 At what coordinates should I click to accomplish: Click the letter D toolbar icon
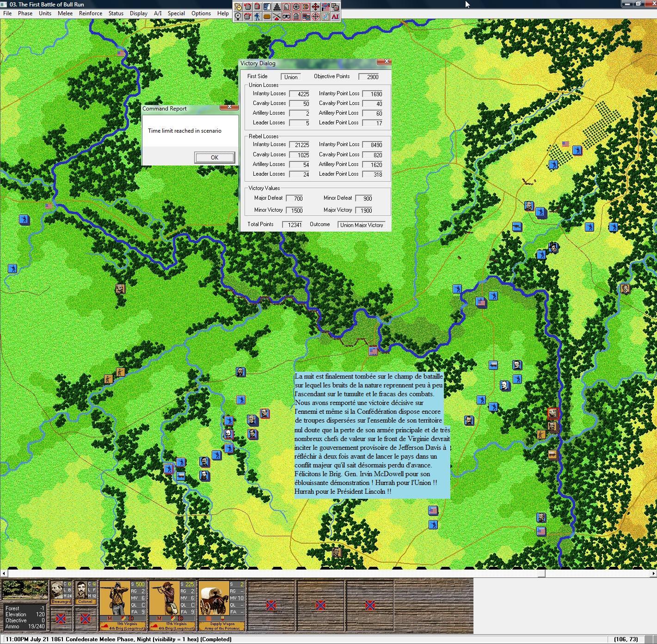pos(306,7)
